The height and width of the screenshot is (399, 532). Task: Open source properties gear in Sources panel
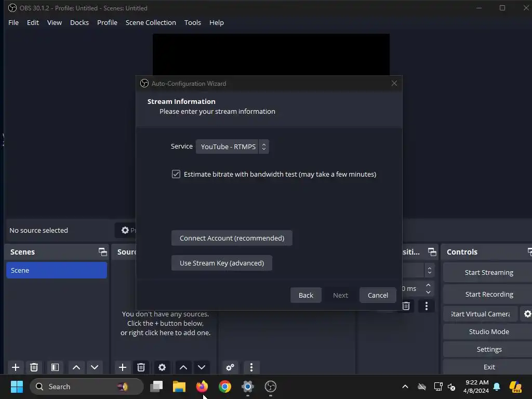(x=162, y=367)
